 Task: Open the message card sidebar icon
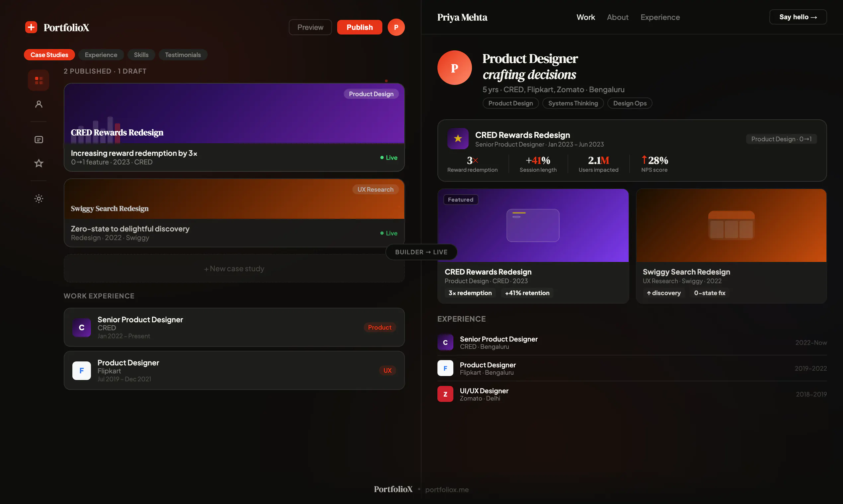click(x=39, y=140)
